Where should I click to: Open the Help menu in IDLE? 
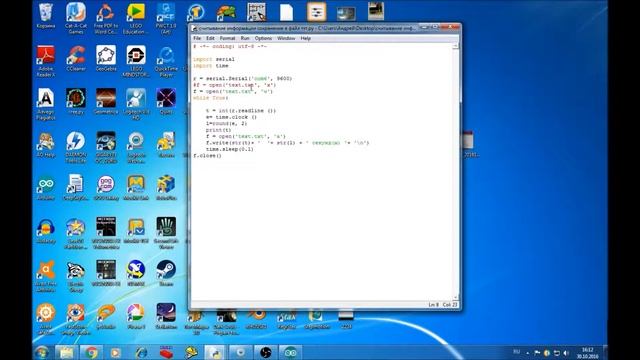point(306,38)
